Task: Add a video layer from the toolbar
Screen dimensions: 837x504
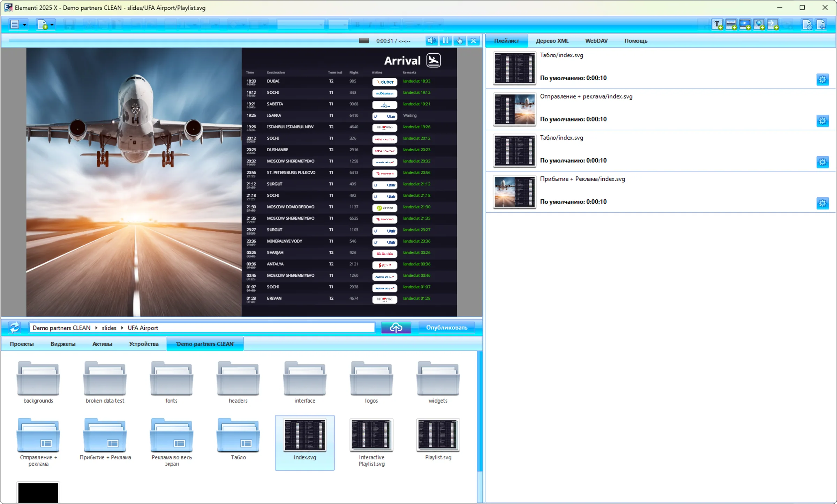Action: coord(745,25)
